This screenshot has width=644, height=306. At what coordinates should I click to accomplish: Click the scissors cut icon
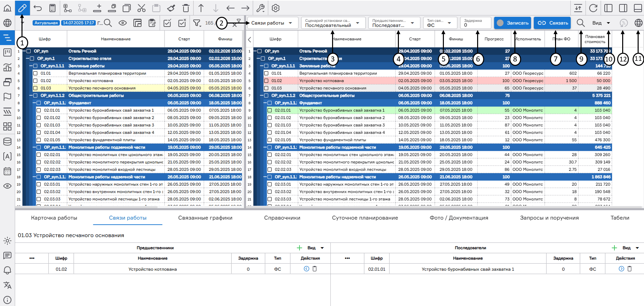point(141,8)
